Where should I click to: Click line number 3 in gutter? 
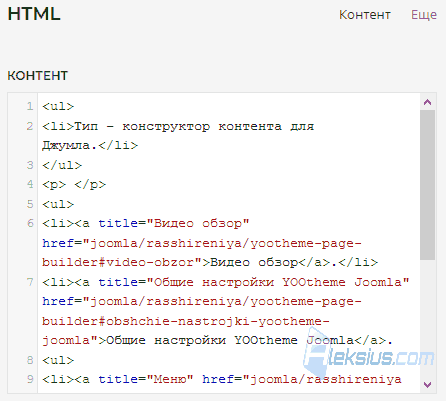coord(30,165)
